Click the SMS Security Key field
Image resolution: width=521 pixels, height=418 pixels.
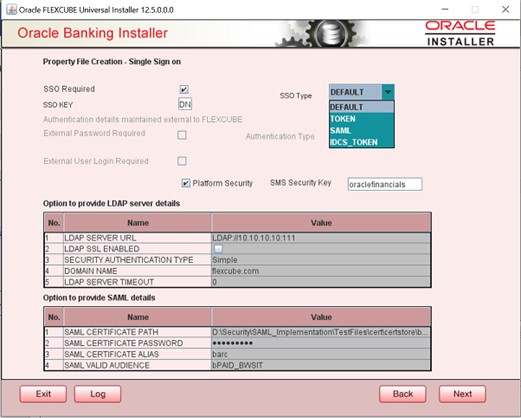point(385,184)
